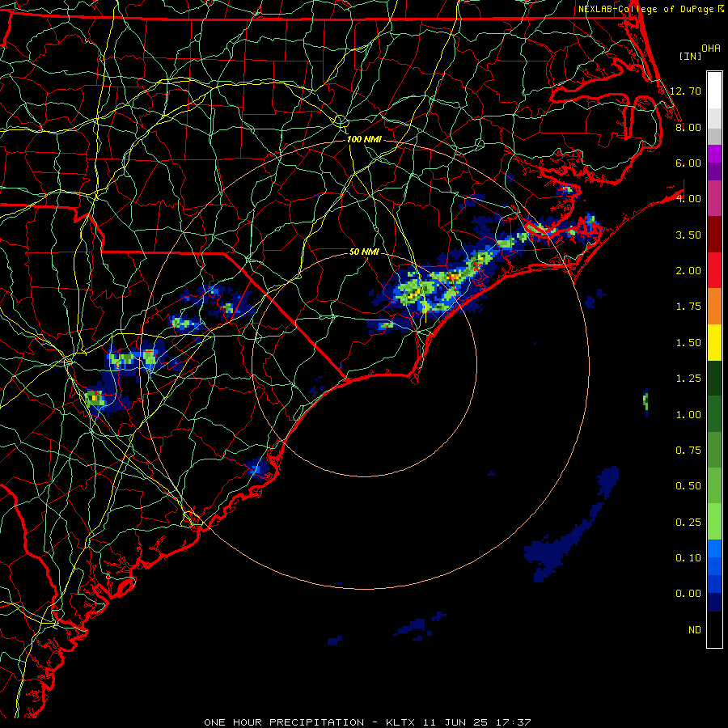Click the NEXLAB-College of DuPage label
Image resolution: width=728 pixels, height=728 pixels.
point(646,9)
